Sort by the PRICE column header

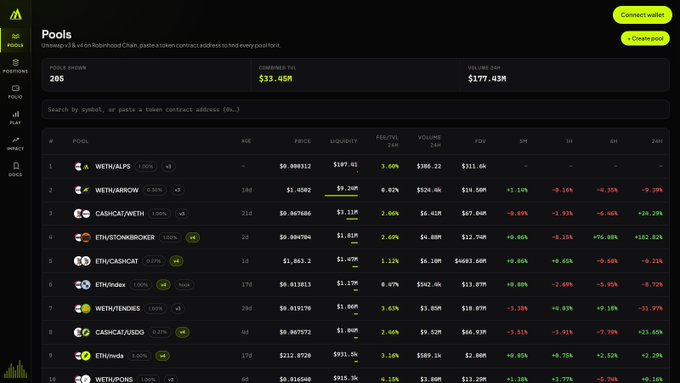302,141
